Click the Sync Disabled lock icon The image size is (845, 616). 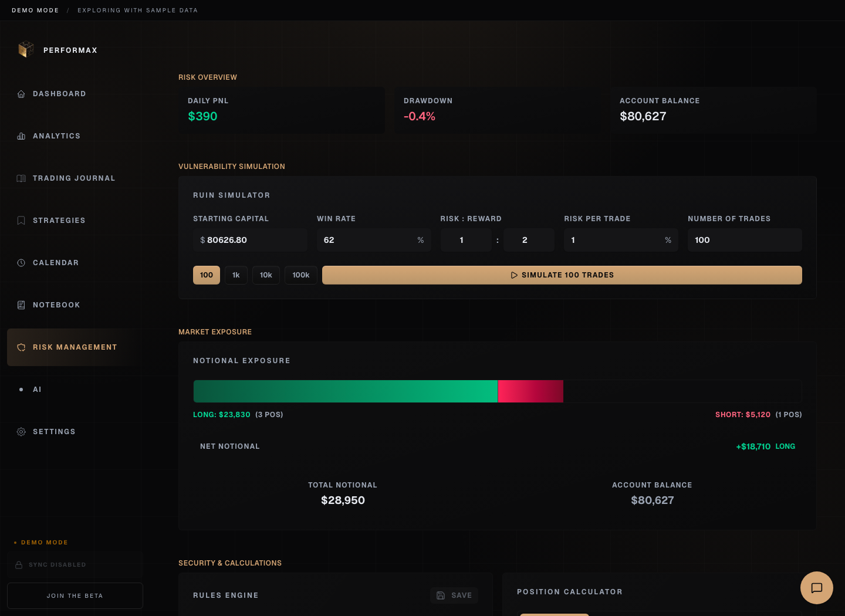tap(19, 565)
